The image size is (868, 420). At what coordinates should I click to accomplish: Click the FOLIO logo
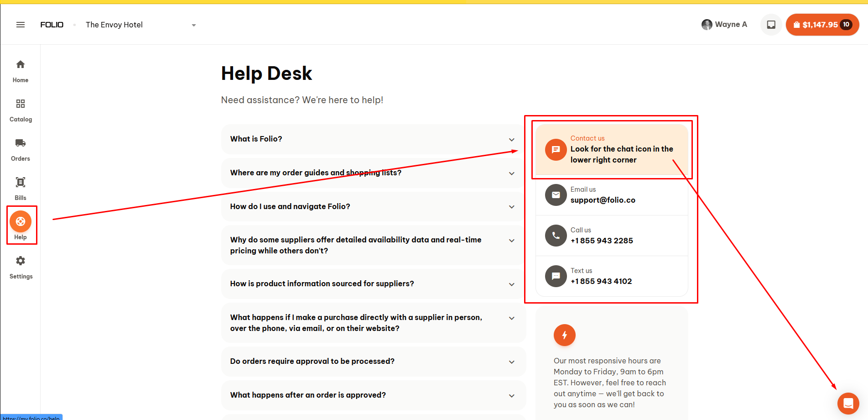coord(52,25)
